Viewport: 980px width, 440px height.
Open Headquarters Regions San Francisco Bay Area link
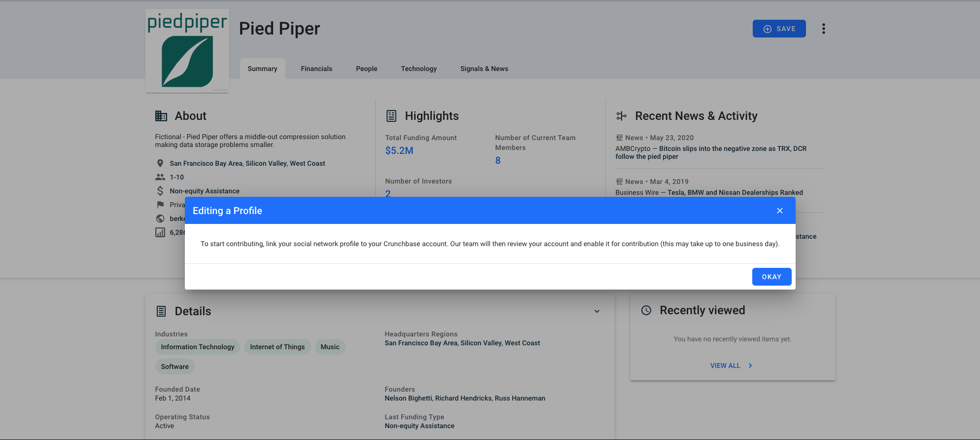(421, 343)
